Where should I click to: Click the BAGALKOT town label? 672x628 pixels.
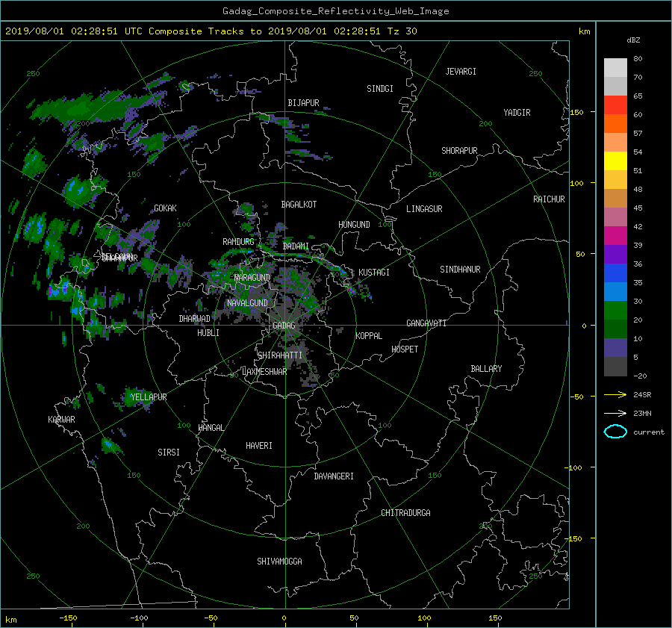[x=299, y=205]
